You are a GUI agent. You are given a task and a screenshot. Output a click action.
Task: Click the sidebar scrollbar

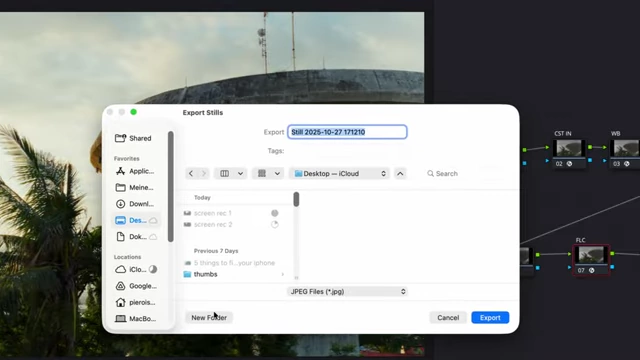171,186
